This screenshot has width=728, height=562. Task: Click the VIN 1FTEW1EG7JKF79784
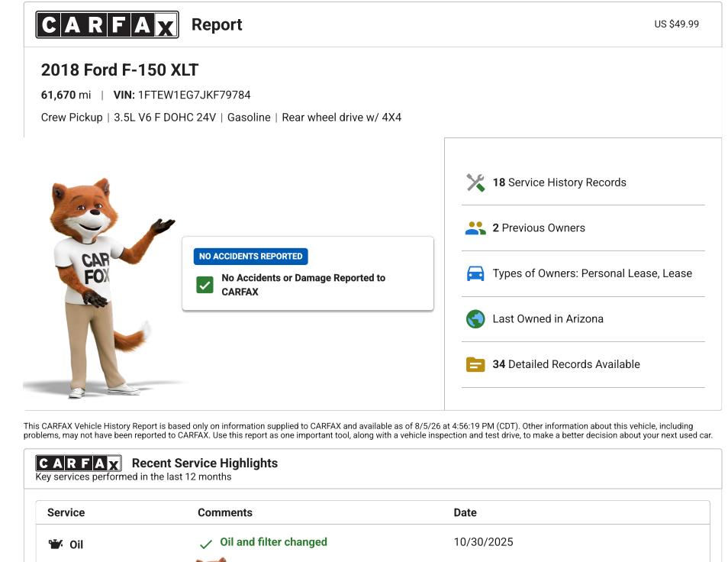point(182,95)
